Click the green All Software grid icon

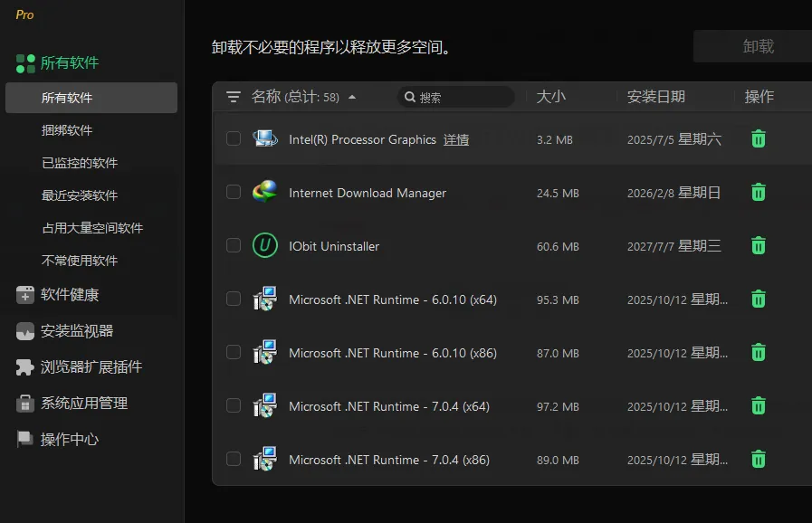25,63
